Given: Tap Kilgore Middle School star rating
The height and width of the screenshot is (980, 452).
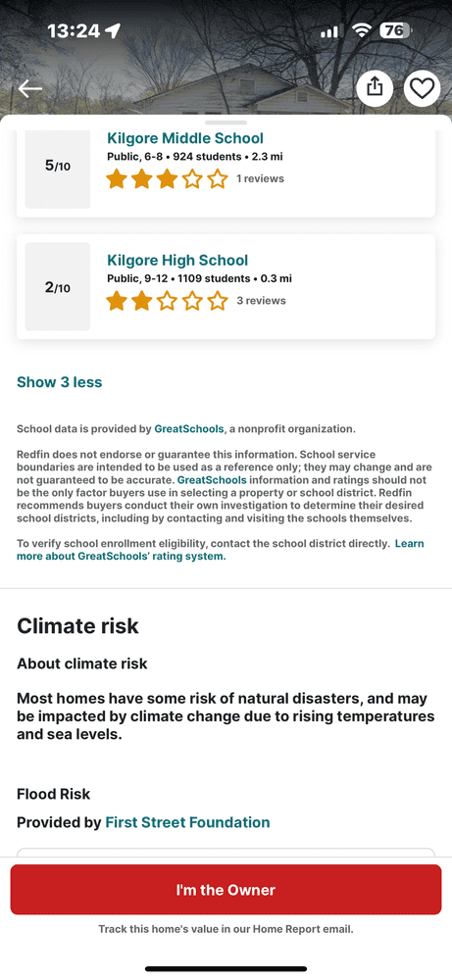Looking at the screenshot, I should [x=167, y=179].
